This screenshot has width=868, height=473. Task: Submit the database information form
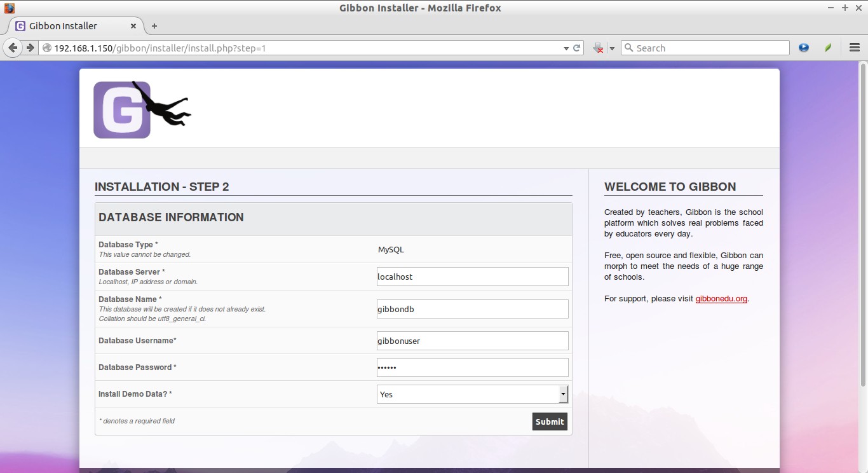pyautogui.click(x=550, y=422)
